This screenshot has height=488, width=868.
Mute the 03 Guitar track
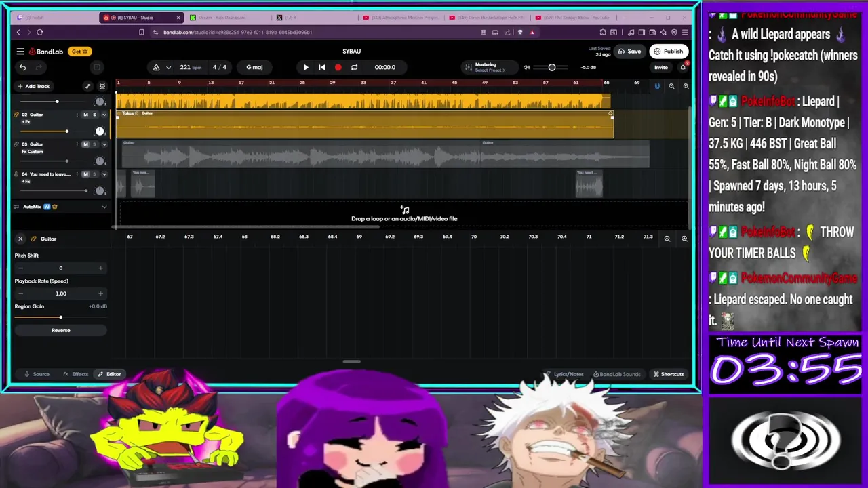pos(85,144)
